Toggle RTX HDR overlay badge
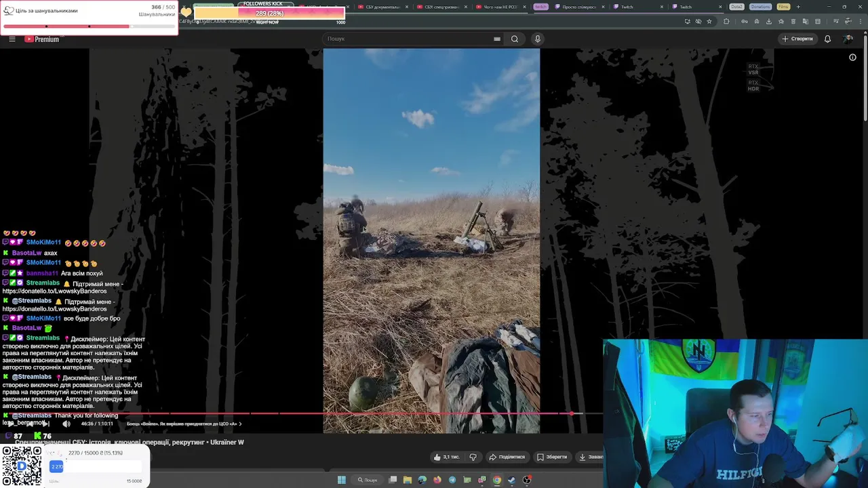Image resolution: width=868 pixels, height=488 pixels. (x=753, y=86)
